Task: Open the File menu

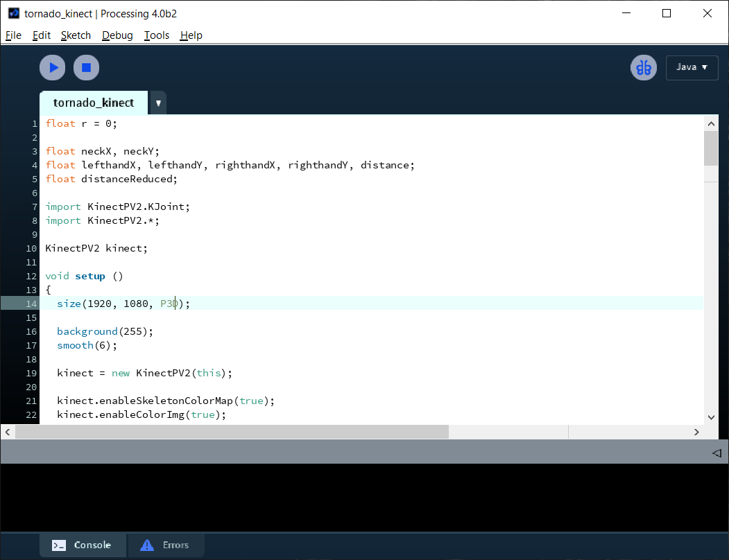Action: (x=13, y=35)
